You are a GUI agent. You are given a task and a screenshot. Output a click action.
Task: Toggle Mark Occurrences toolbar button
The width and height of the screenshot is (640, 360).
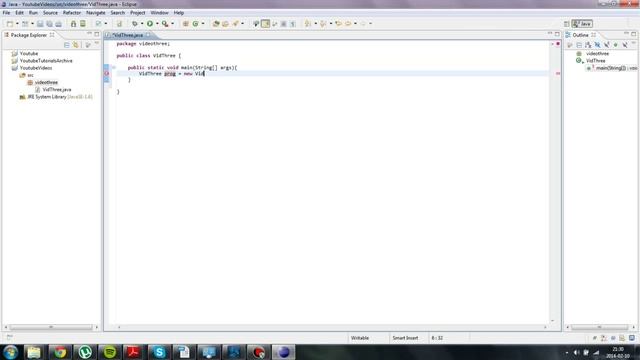265,24
